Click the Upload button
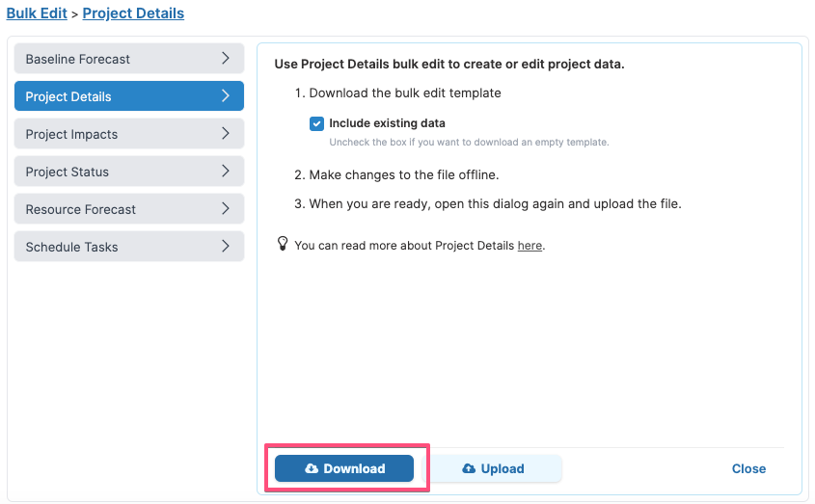 (x=496, y=468)
